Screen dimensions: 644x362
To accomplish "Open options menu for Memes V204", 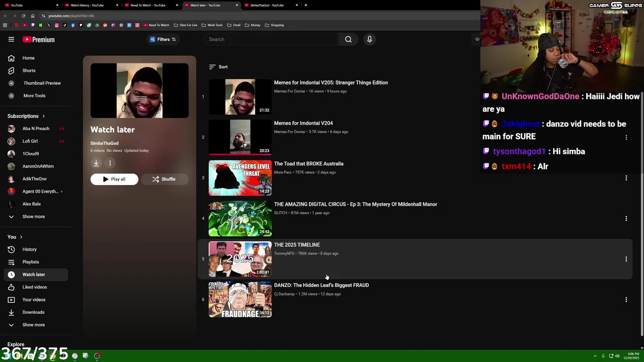I will coord(626,137).
